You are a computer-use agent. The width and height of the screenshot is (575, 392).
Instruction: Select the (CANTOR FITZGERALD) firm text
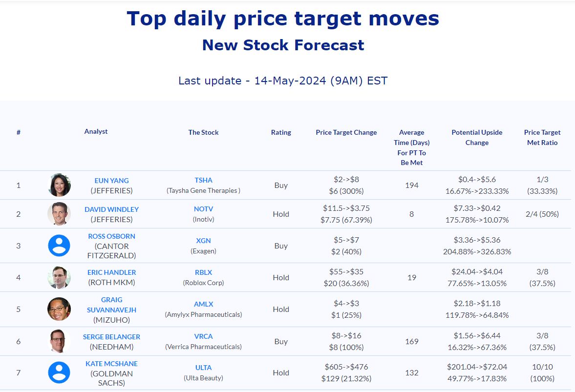coord(111,251)
